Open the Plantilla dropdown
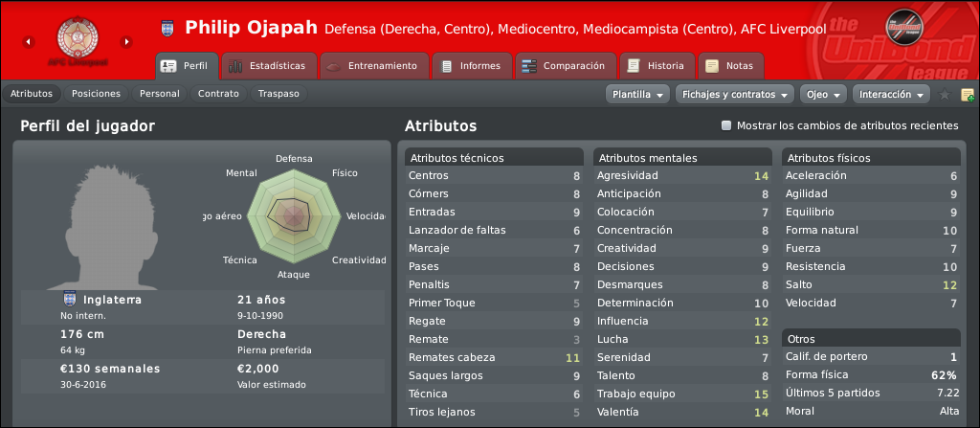Image resolution: width=980 pixels, height=428 pixels. [637, 95]
